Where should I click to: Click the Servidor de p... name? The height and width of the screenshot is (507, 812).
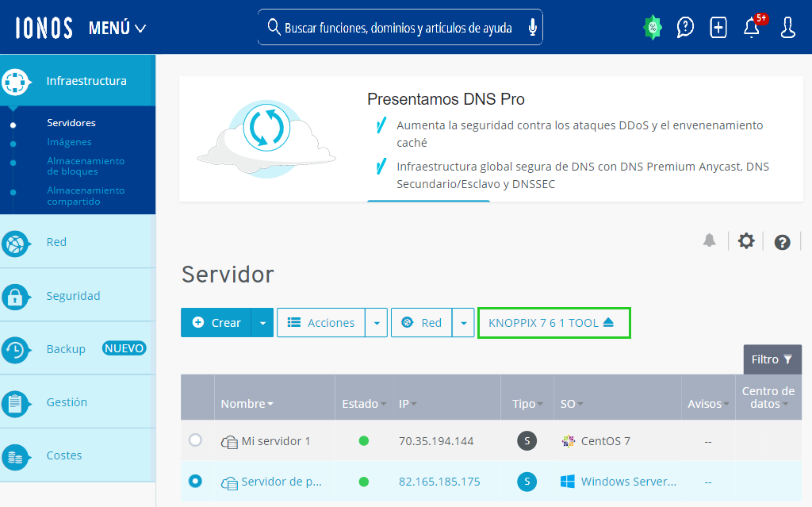[x=282, y=482]
